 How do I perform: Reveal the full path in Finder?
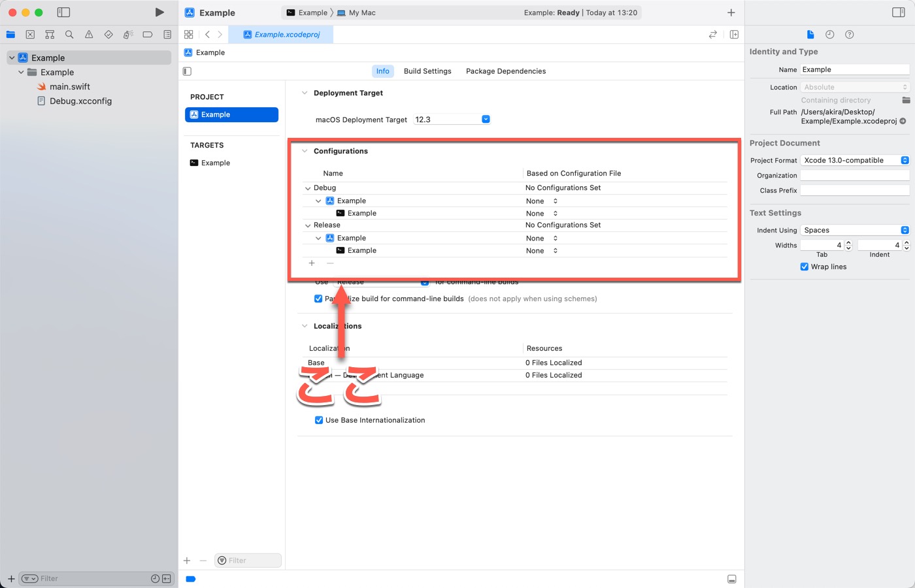coord(903,121)
